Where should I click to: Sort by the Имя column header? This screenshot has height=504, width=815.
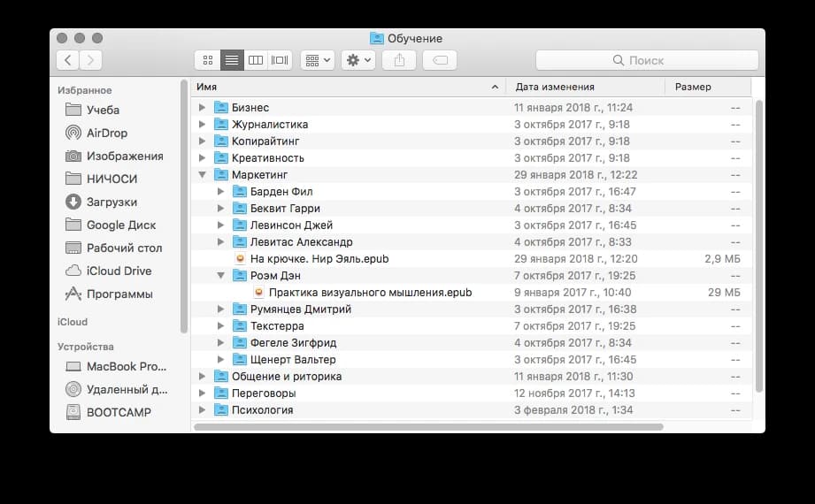tap(345, 87)
